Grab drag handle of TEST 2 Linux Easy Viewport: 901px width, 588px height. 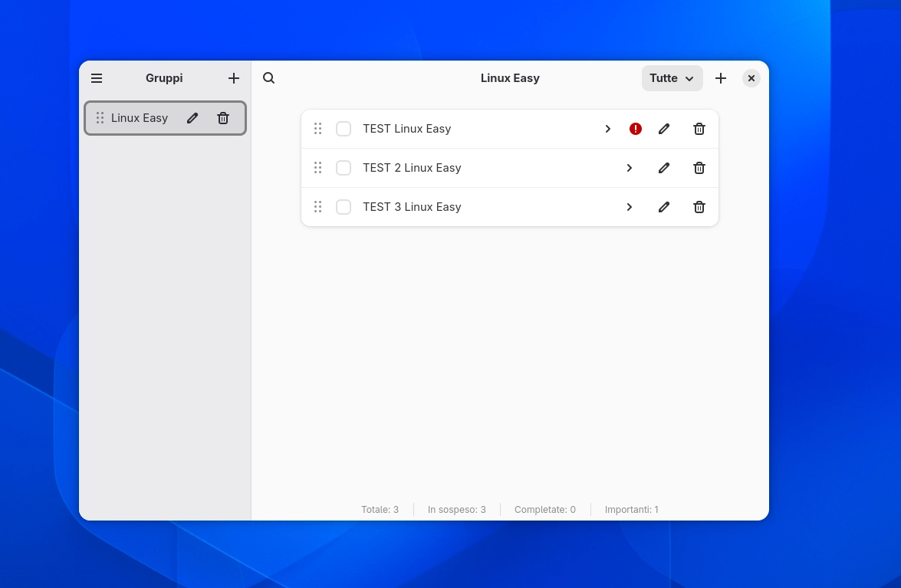point(317,168)
